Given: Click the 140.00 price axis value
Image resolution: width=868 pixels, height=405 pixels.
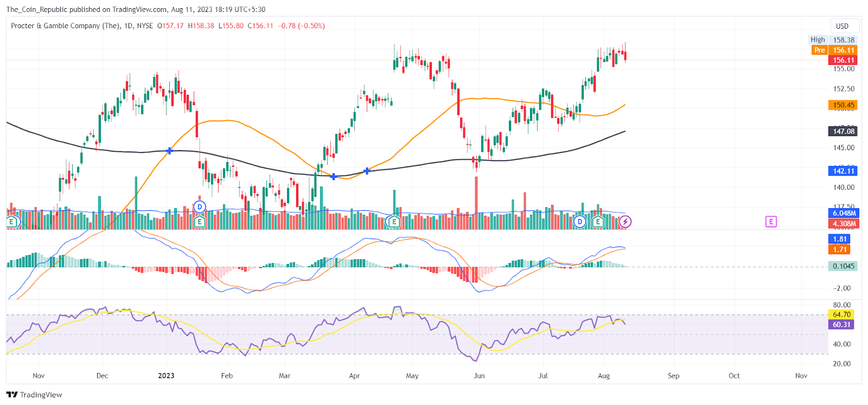Looking at the screenshot, I should tap(844, 188).
